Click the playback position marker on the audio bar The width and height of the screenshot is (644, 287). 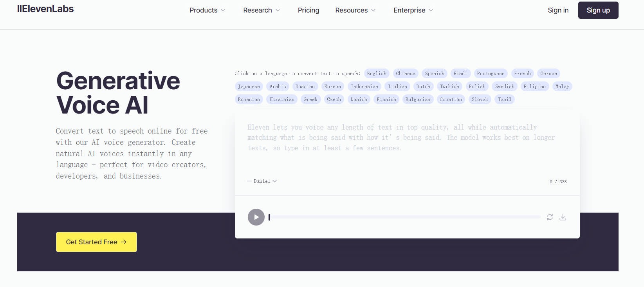(269, 217)
